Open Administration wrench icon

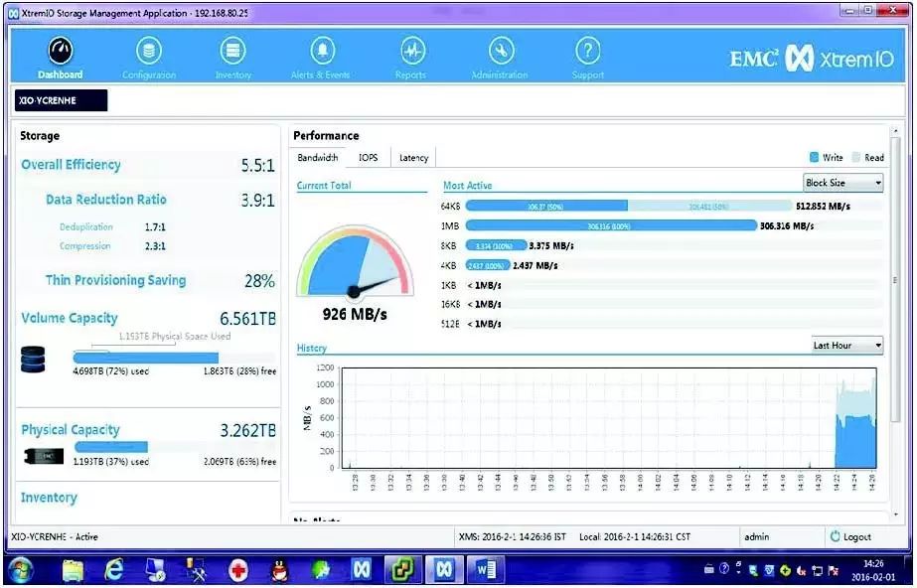(501, 52)
